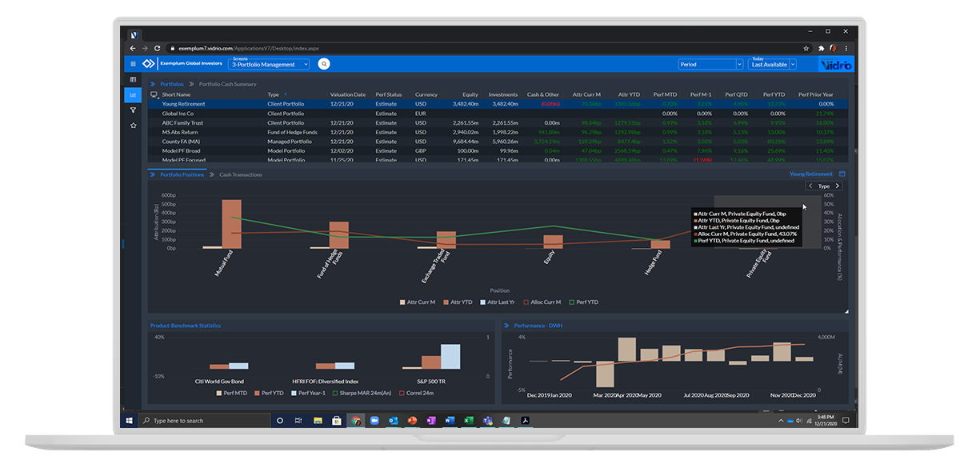Select the County FA (MA) row
Screen dimensions: 980x460
pyautogui.click(x=496, y=142)
